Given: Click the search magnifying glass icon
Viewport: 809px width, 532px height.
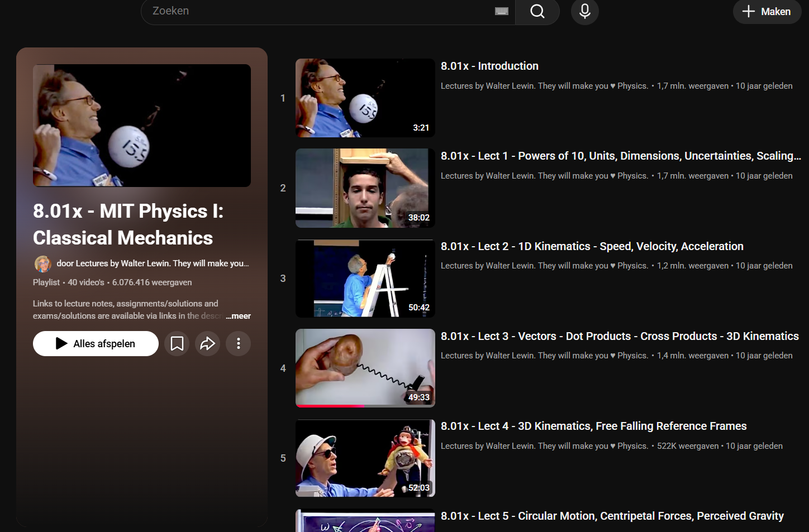Looking at the screenshot, I should 537,11.
